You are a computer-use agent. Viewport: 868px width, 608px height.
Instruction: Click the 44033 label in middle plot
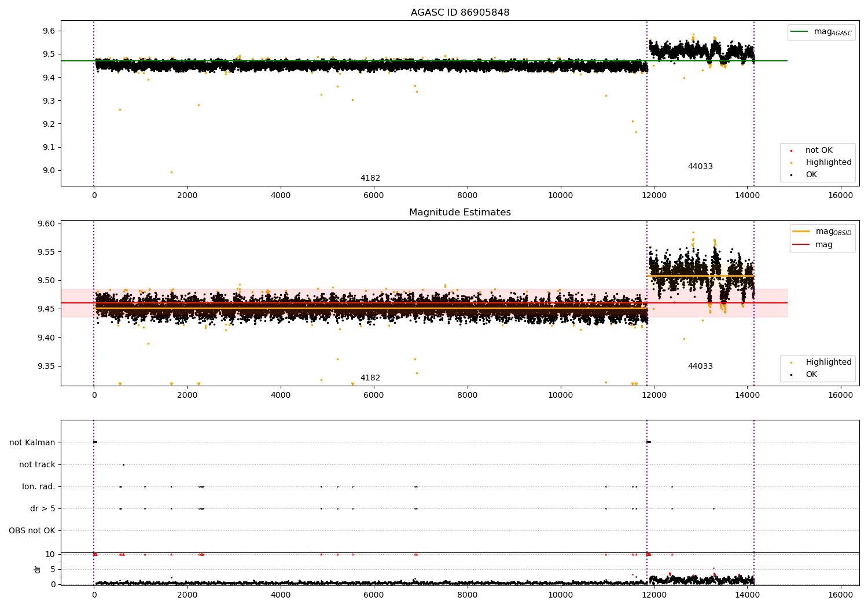[700, 367]
